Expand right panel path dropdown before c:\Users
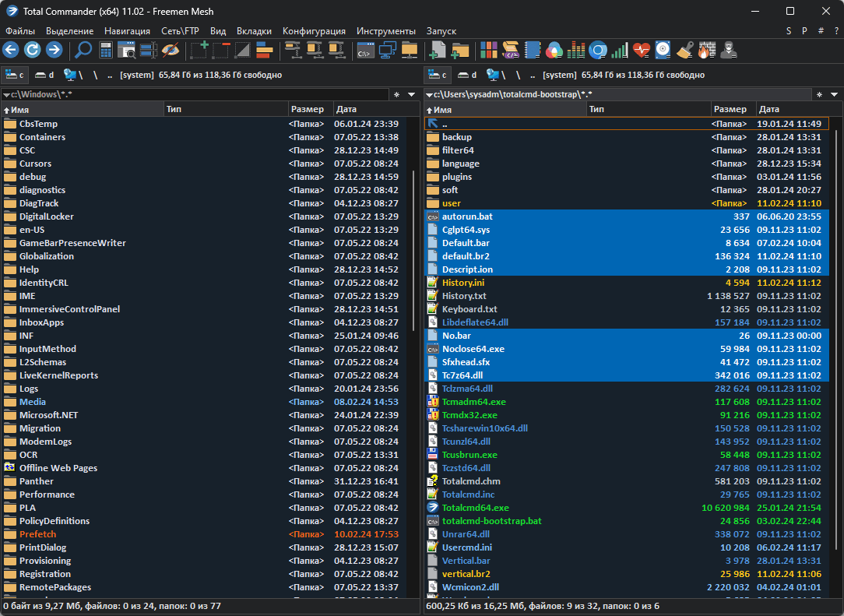 [429, 94]
